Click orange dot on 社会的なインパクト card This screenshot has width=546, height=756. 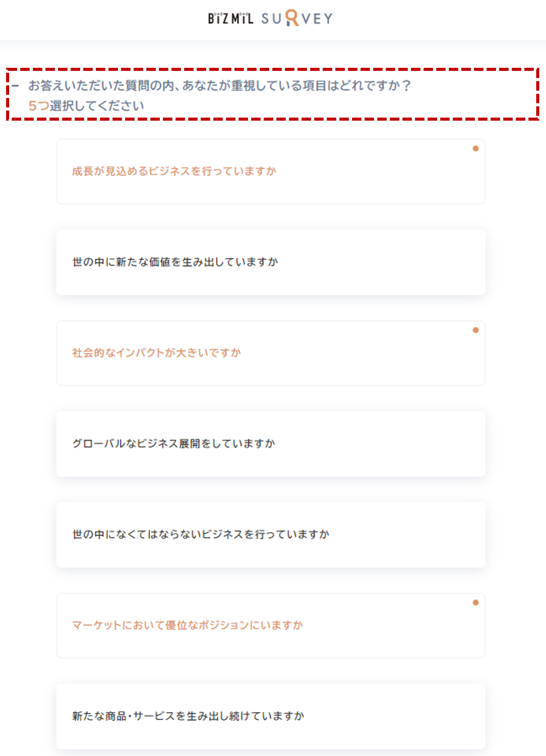(475, 330)
